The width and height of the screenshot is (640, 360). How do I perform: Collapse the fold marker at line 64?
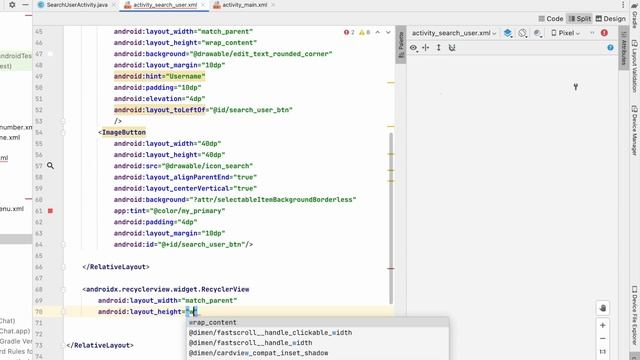click(x=63, y=244)
